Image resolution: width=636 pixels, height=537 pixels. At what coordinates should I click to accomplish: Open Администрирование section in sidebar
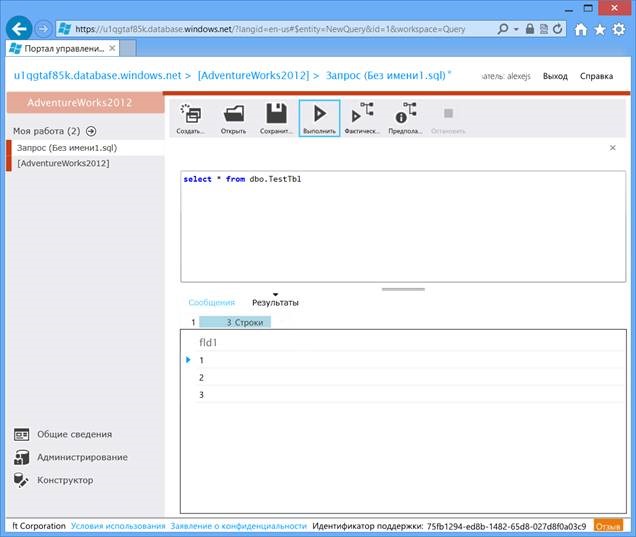click(71, 457)
